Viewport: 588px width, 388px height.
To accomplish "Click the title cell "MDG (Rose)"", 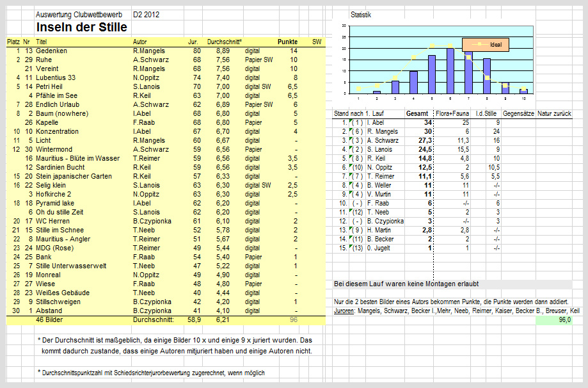I will pyautogui.click(x=55, y=248).
